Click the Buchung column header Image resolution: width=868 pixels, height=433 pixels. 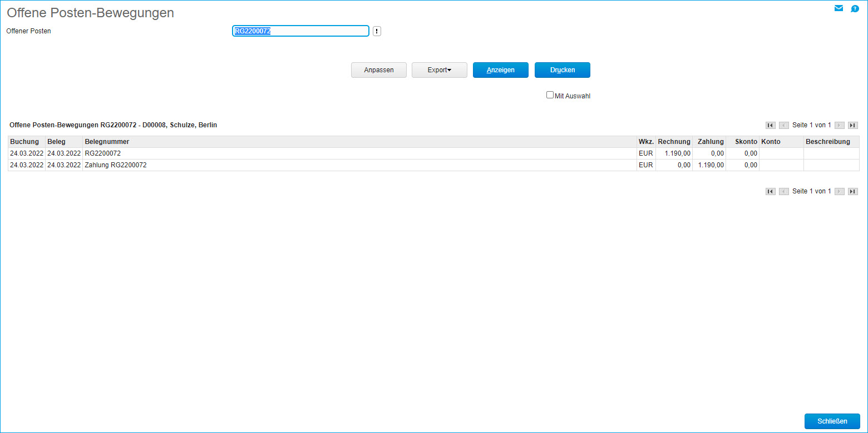pos(24,142)
